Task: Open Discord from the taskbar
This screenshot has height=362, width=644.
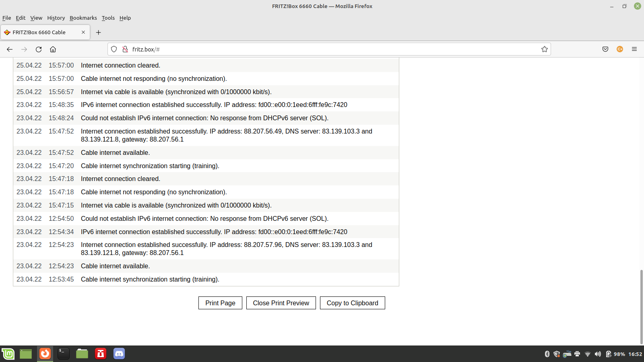Action: 119,354
